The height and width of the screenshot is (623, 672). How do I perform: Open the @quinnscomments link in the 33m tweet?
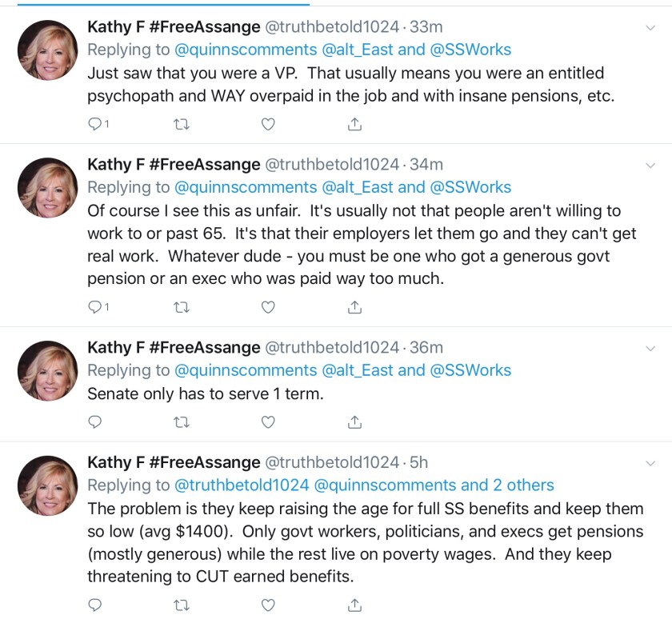coord(246,50)
